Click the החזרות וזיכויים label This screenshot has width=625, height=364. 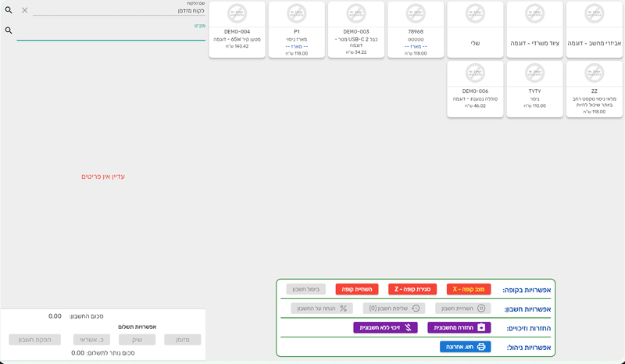tap(529, 329)
